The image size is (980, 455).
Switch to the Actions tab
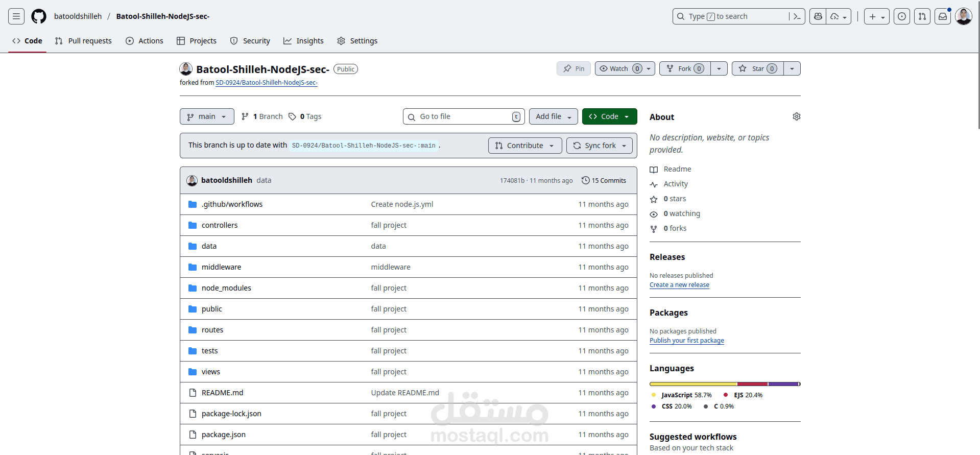pos(145,41)
